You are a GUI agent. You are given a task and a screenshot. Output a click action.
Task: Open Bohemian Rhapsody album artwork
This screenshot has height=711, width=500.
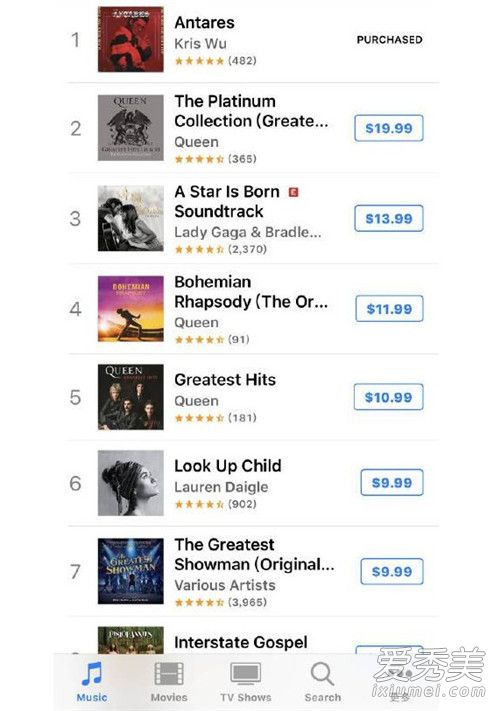(131, 308)
